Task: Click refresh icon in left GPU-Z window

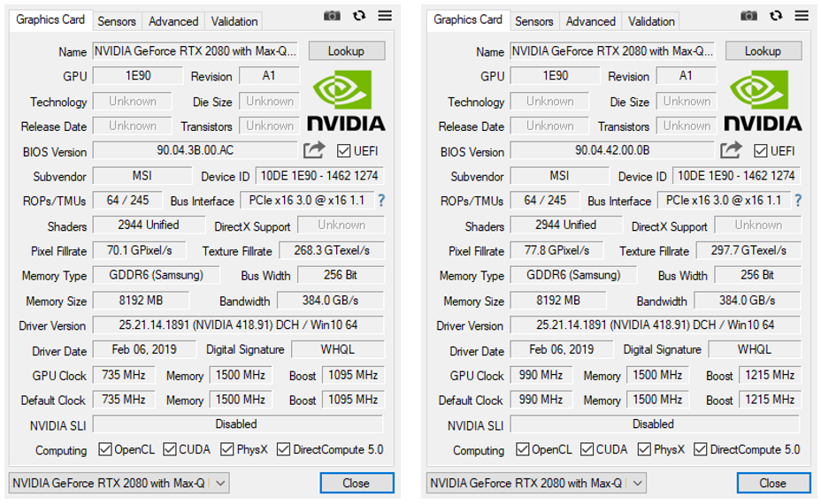Action: [359, 16]
